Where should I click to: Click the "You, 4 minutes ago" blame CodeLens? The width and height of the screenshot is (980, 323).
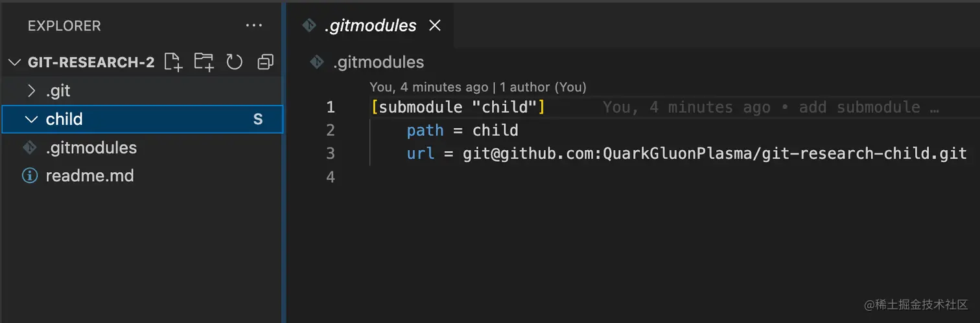click(x=428, y=87)
